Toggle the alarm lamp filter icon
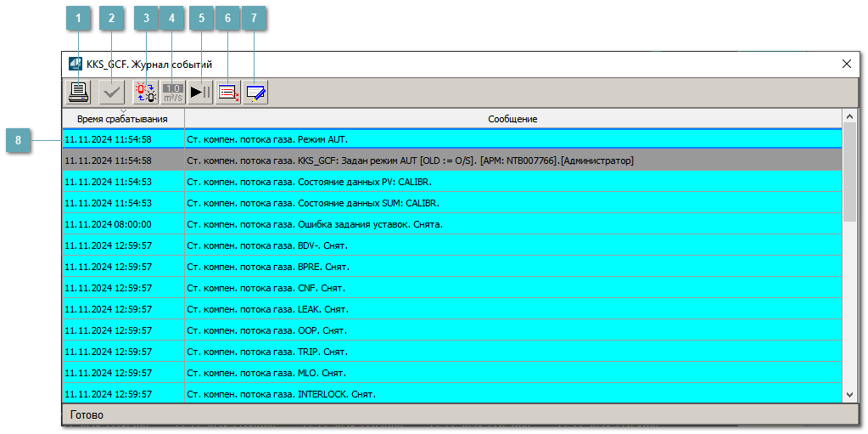 (x=146, y=92)
